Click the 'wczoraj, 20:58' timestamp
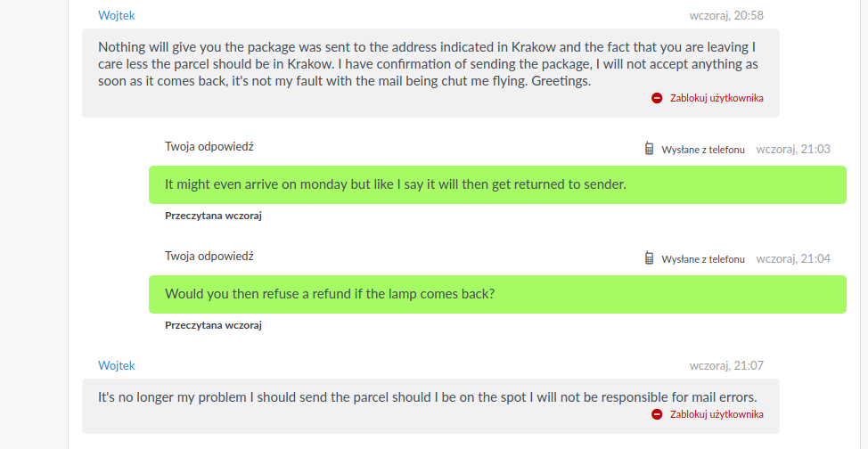868x449 pixels. pyautogui.click(x=726, y=15)
